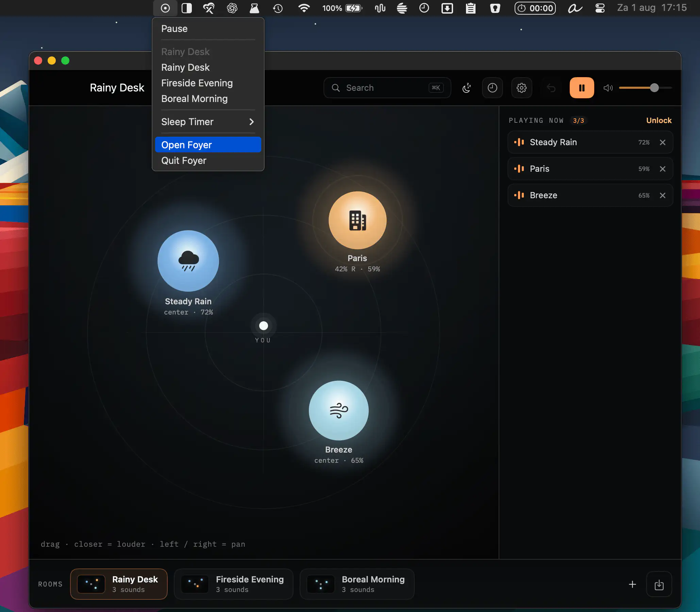Switch to the Fireside Evening room
700x612 pixels.
pyautogui.click(x=234, y=584)
